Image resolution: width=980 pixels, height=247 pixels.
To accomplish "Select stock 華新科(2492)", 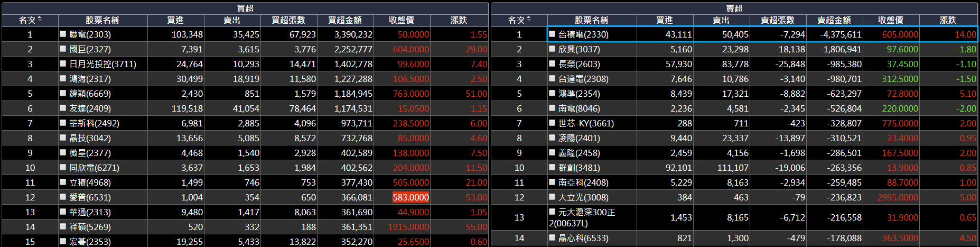I will (95, 123).
